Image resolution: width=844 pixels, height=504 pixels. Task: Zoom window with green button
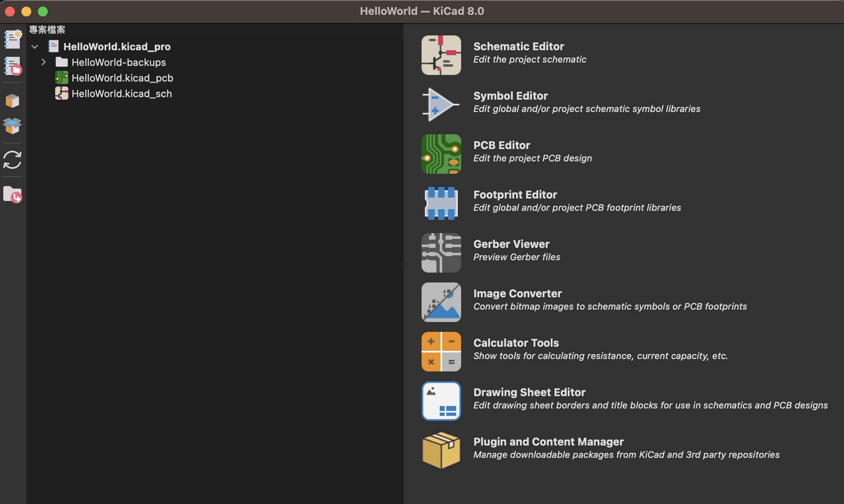pos(43,12)
